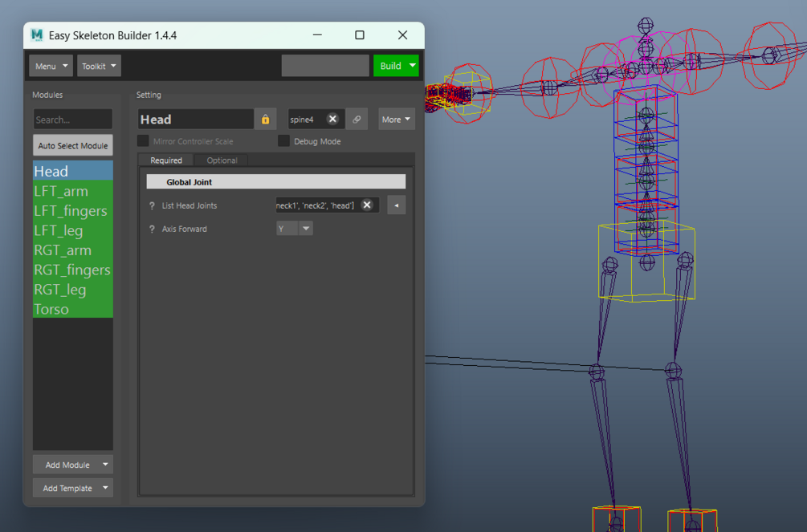The width and height of the screenshot is (807, 532).
Task: Switch to the Optional tab
Action: [x=222, y=160]
